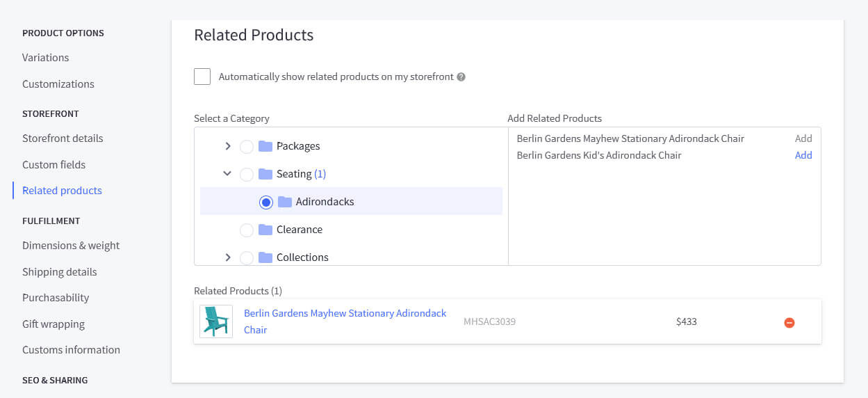Open Gift wrapping section

click(54, 324)
